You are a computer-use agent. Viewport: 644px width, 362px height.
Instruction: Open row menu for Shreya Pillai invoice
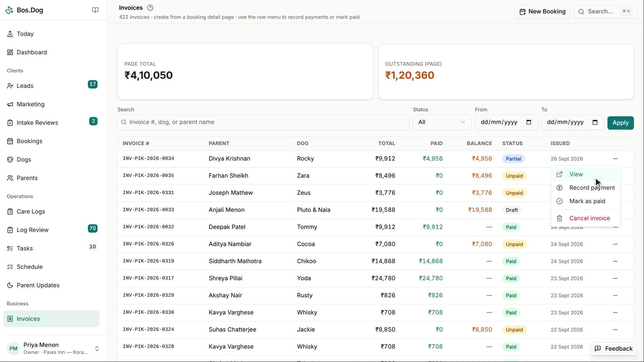point(615,278)
